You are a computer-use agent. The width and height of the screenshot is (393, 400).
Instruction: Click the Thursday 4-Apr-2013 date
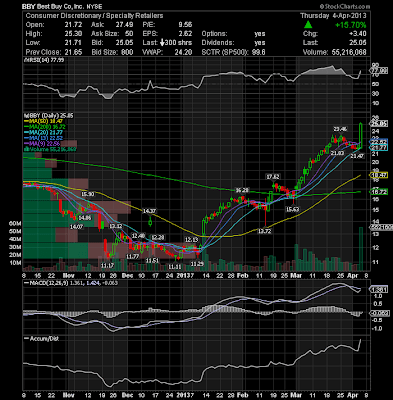click(333, 16)
